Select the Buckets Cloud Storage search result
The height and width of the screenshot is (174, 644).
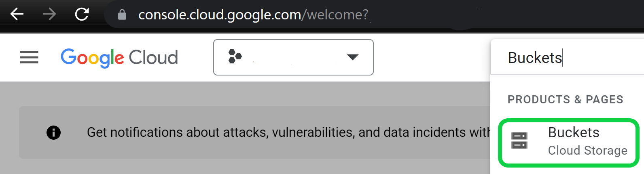point(569,143)
